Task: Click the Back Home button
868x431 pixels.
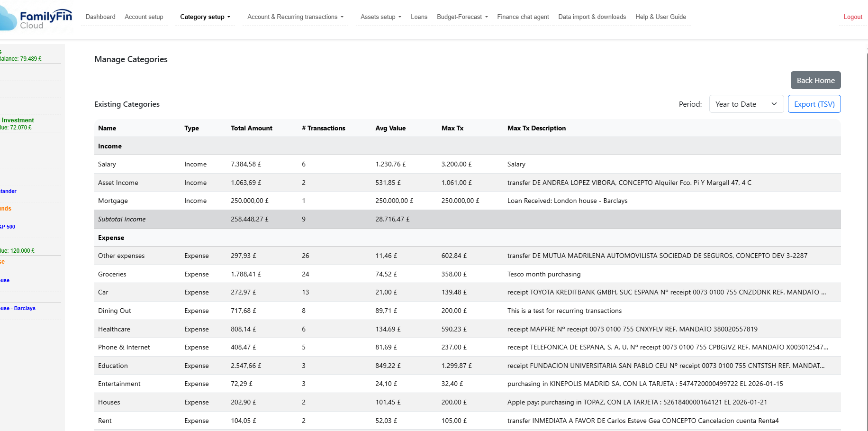Action: pyautogui.click(x=815, y=80)
